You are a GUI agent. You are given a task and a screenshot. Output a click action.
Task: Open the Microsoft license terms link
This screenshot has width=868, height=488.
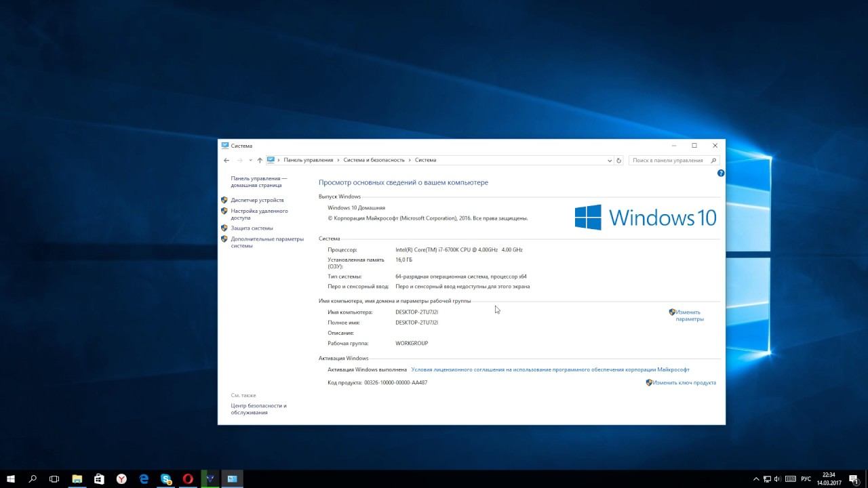coord(550,370)
